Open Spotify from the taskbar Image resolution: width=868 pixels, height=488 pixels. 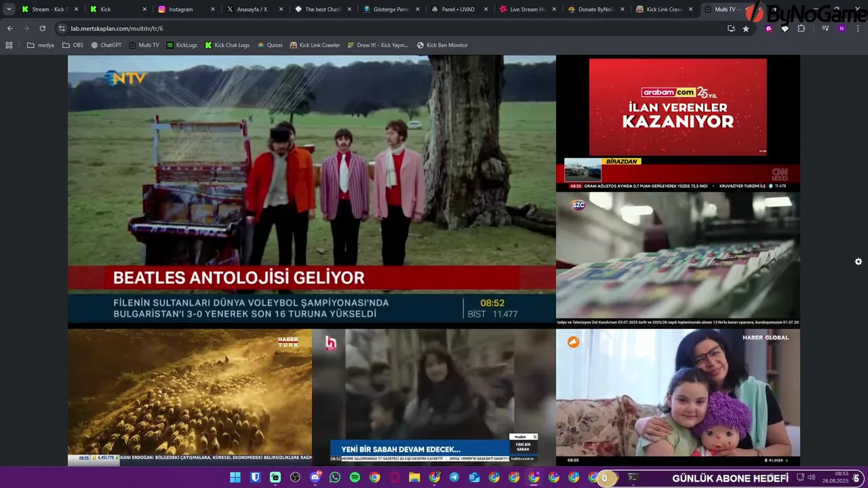click(355, 478)
